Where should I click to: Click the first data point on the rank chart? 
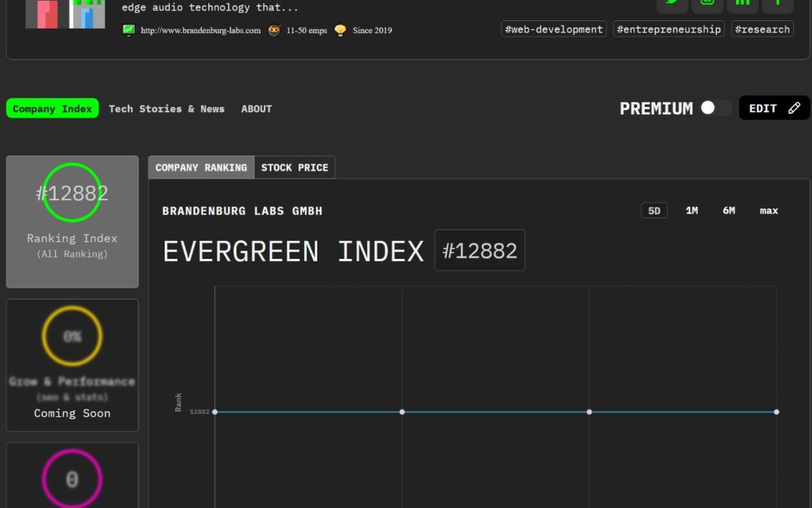(215, 412)
